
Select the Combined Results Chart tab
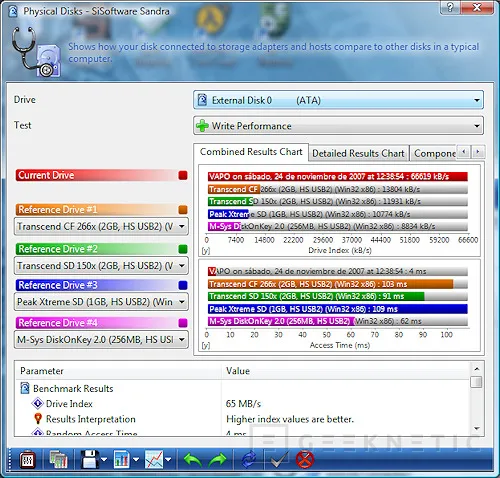click(x=251, y=152)
